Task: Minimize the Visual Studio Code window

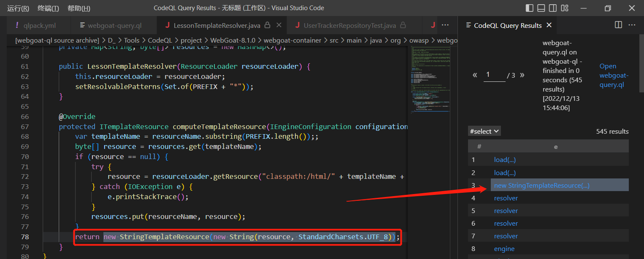Action: pos(584,8)
